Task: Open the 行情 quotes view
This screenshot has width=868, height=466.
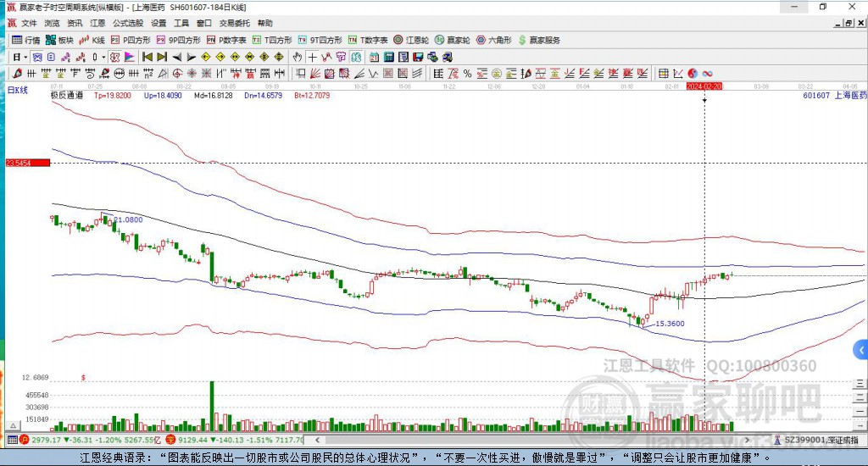Action: pos(26,40)
